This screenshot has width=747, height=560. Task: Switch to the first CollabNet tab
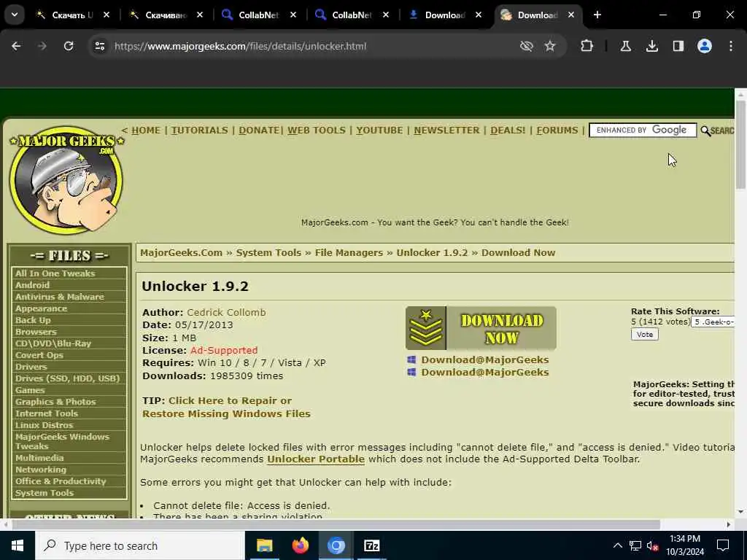tap(259, 15)
